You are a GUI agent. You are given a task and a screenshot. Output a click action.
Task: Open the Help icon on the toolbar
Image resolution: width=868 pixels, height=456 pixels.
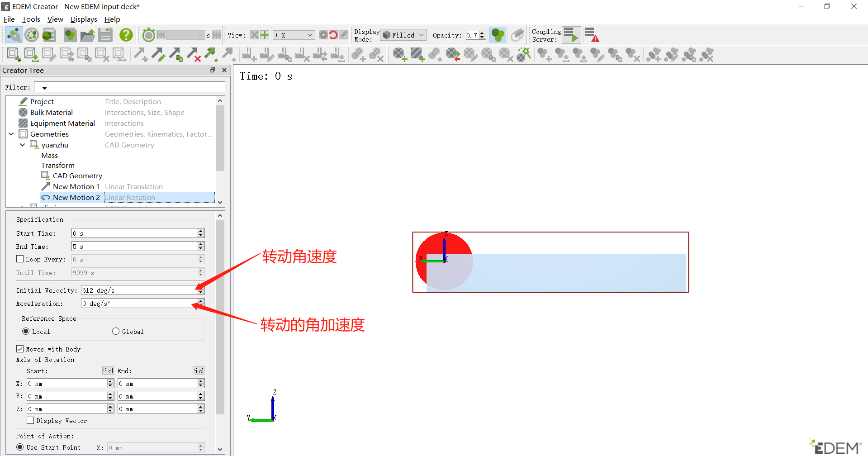(126, 34)
